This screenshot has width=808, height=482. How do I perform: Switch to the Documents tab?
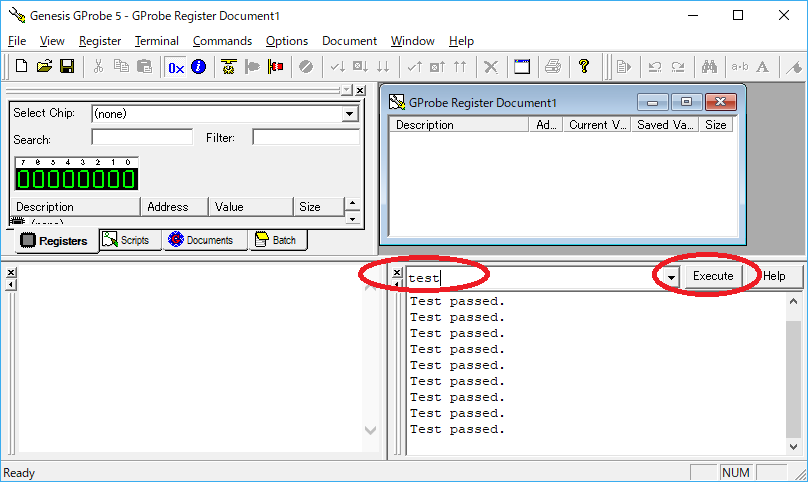[x=205, y=240]
